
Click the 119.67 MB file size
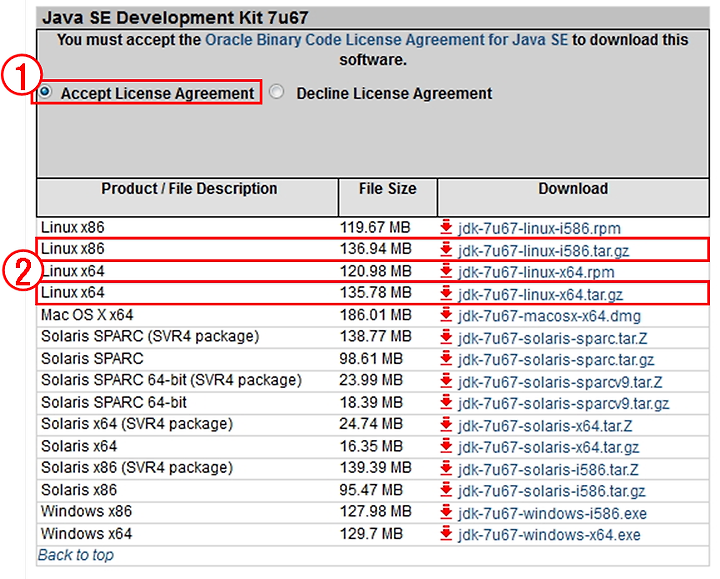(375, 227)
